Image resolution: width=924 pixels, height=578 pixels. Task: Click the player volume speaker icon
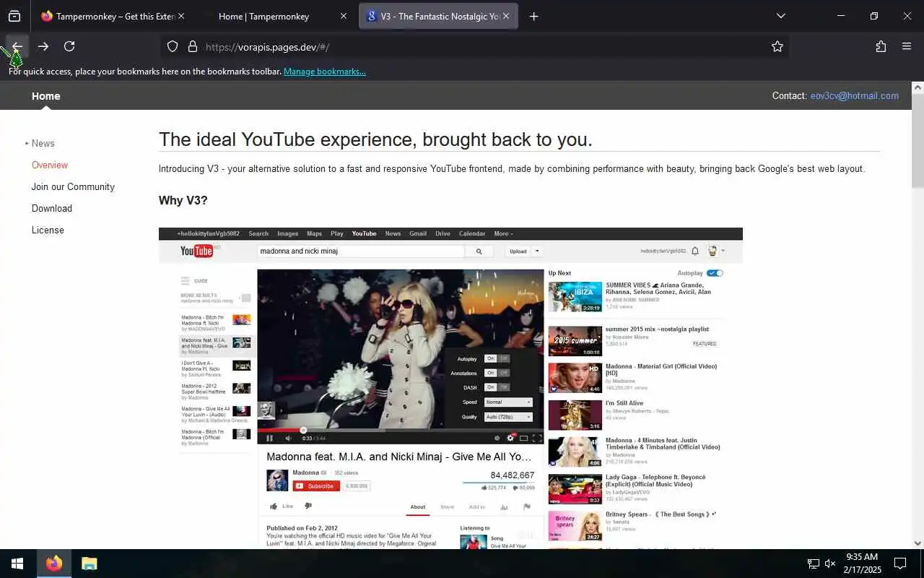pyautogui.click(x=288, y=438)
